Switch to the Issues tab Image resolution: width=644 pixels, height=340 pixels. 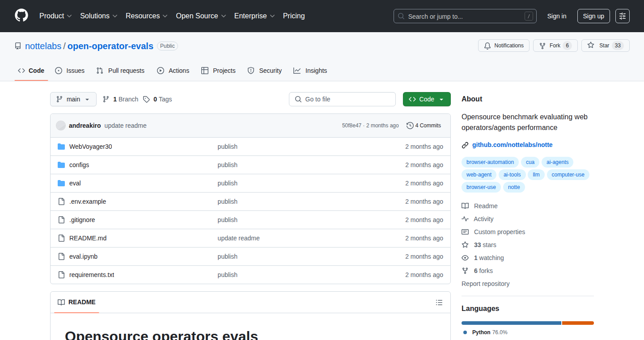pyautogui.click(x=70, y=71)
